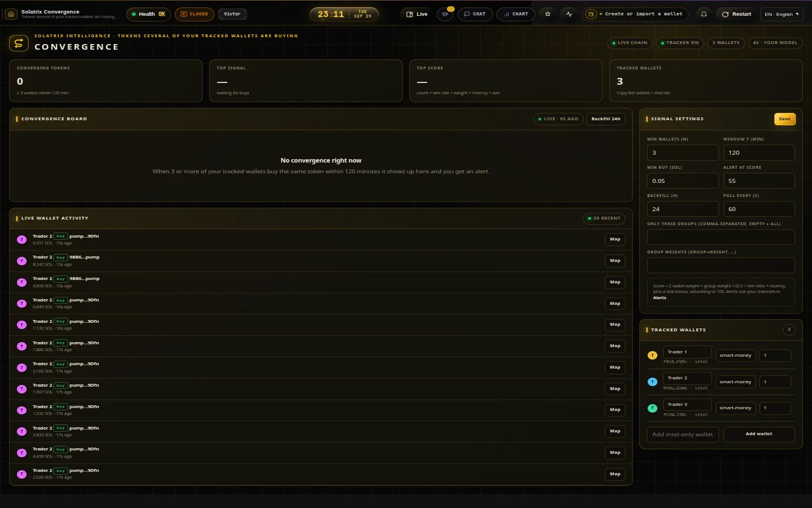
Task: Click Backfill 24h button
Action: (x=606, y=119)
